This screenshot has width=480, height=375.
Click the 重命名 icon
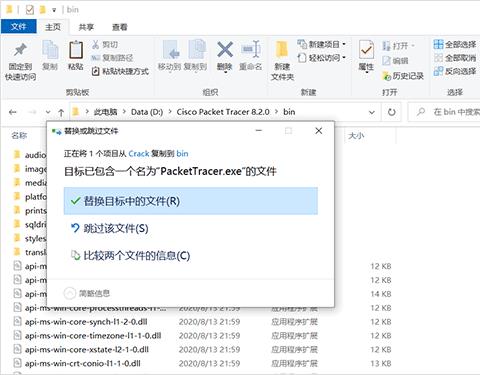coord(251,50)
